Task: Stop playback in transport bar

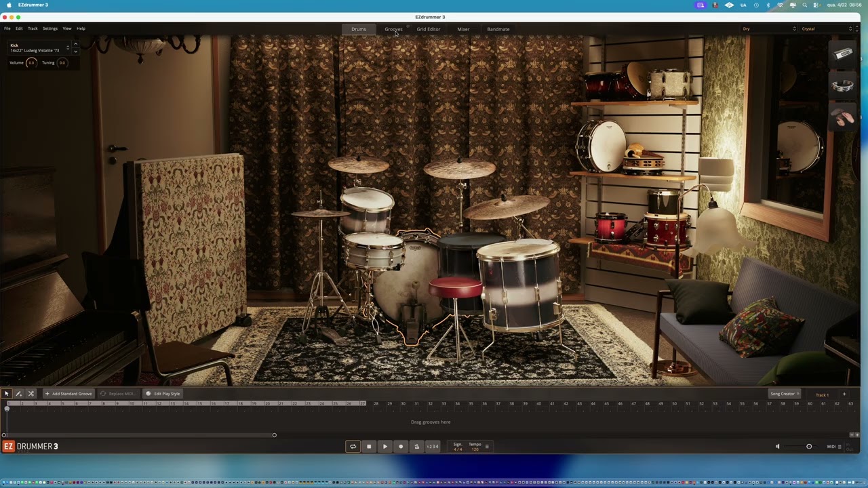Action: (369, 446)
